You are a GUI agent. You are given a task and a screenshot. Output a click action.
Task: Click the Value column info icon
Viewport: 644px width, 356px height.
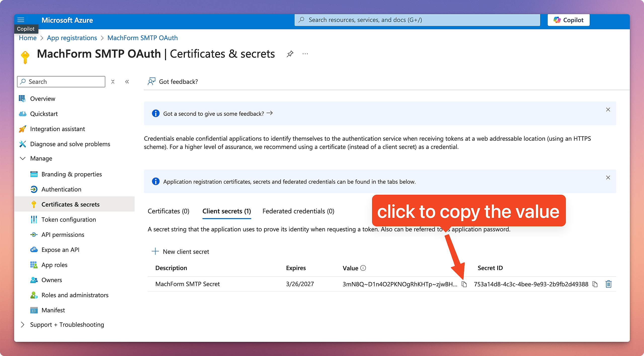[x=363, y=268]
